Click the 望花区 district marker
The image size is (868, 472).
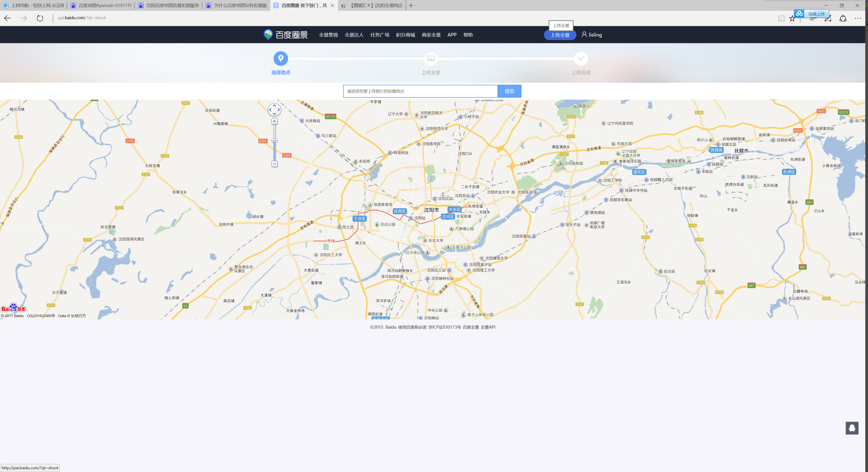[x=639, y=172]
